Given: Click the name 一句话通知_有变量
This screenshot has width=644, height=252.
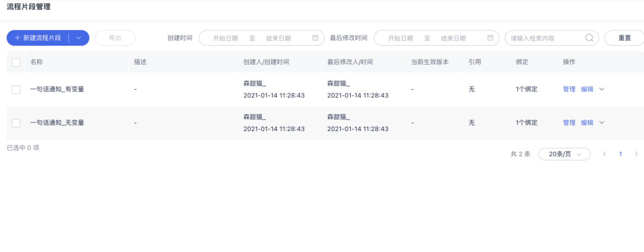Looking at the screenshot, I should tap(57, 89).
